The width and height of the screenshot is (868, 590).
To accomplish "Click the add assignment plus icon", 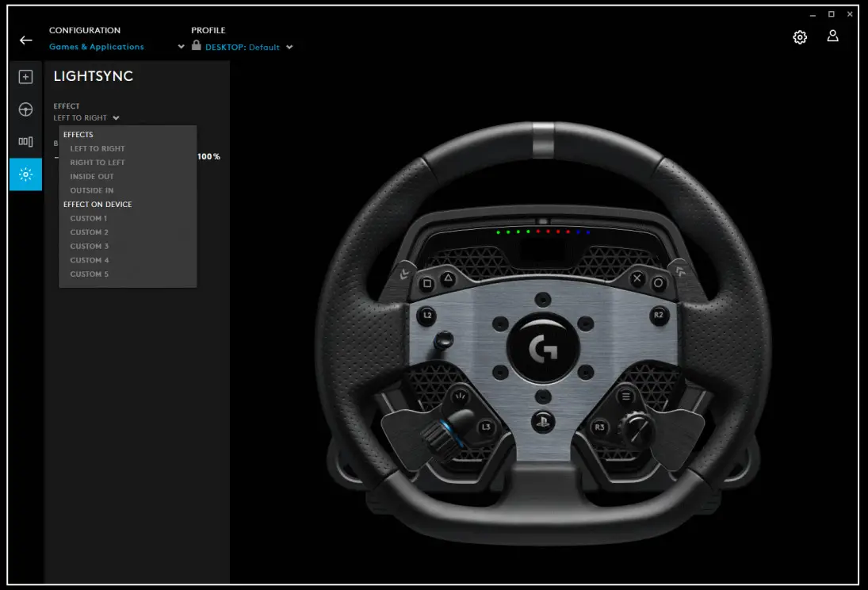I will [25, 76].
